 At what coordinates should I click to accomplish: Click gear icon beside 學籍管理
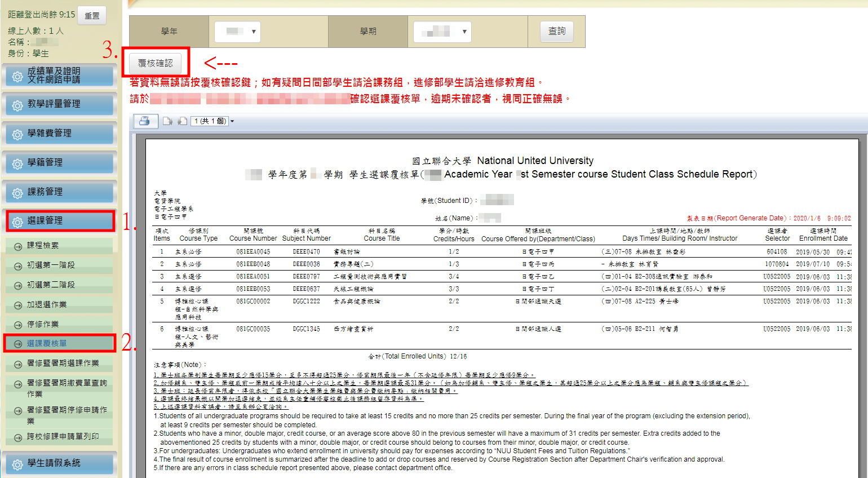17,164
